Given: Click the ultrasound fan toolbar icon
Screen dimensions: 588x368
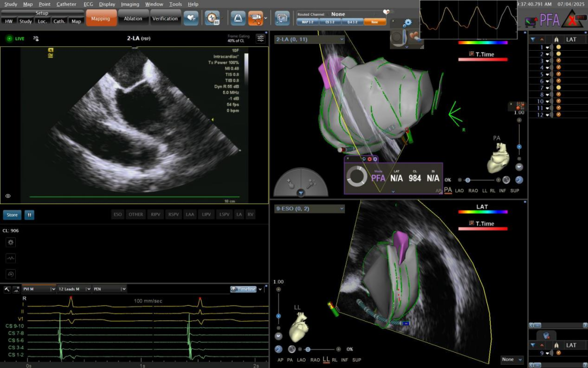Looking at the screenshot, I should (x=238, y=18).
